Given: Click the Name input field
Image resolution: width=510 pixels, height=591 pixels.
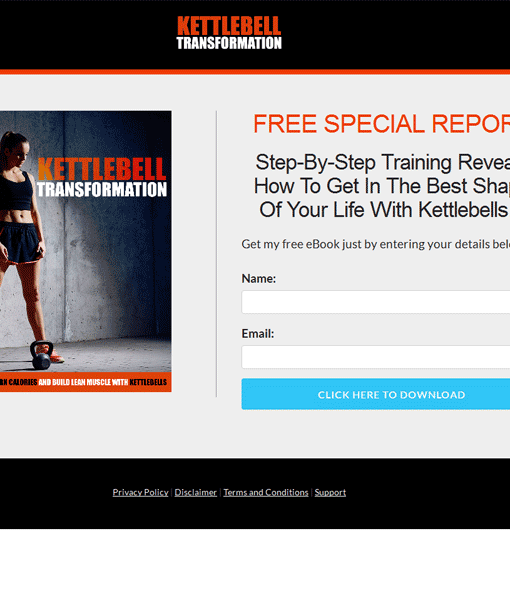Looking at the screenshot, I should (x=375, y=302).
